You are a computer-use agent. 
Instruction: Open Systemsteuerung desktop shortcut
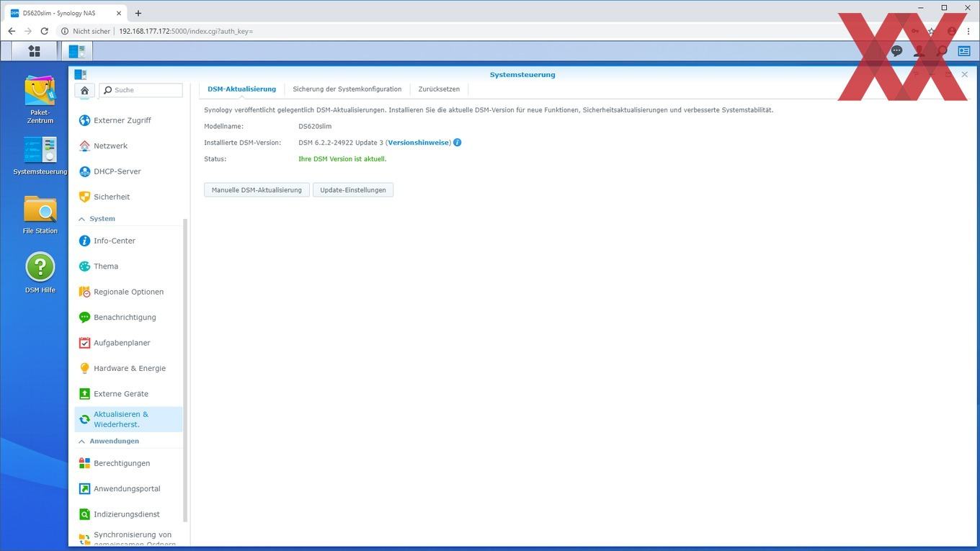click(40, 156)
